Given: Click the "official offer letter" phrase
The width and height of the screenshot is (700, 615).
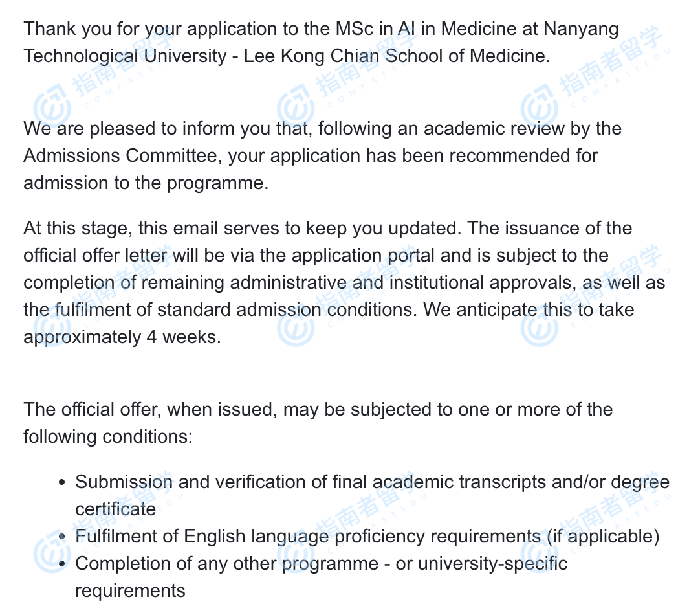Looking at the screenshot, I should [x=95, y=255].
